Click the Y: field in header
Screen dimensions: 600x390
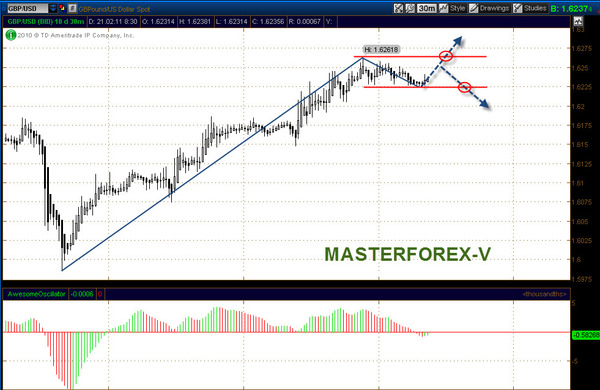tap(329, 21)
